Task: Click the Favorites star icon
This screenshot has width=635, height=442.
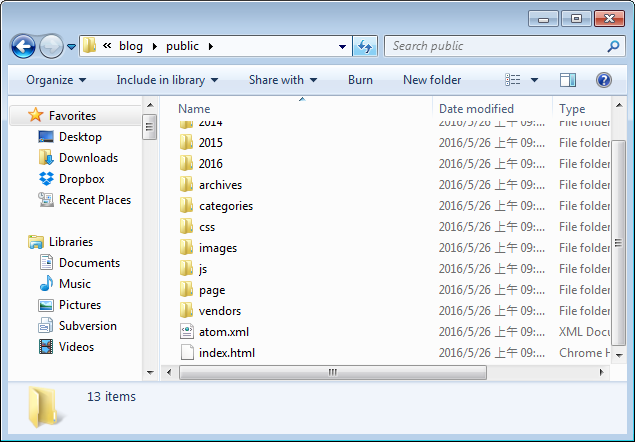Action: click(35, 115)
